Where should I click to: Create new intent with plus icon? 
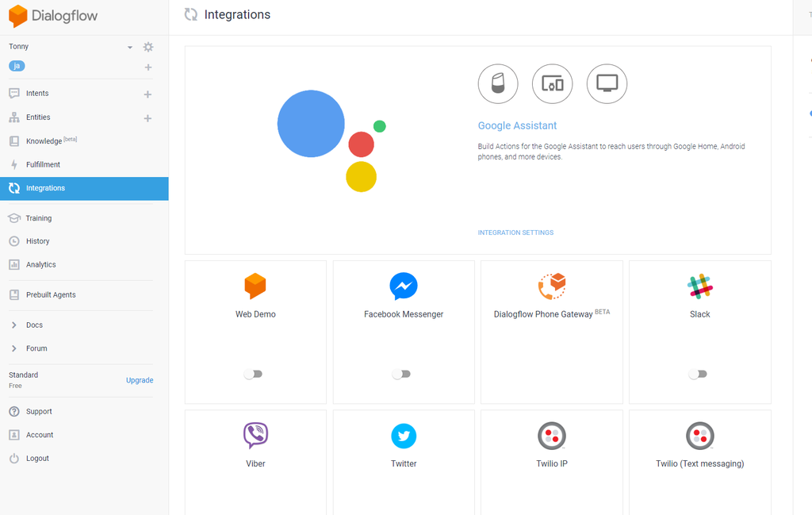[147, 94]
